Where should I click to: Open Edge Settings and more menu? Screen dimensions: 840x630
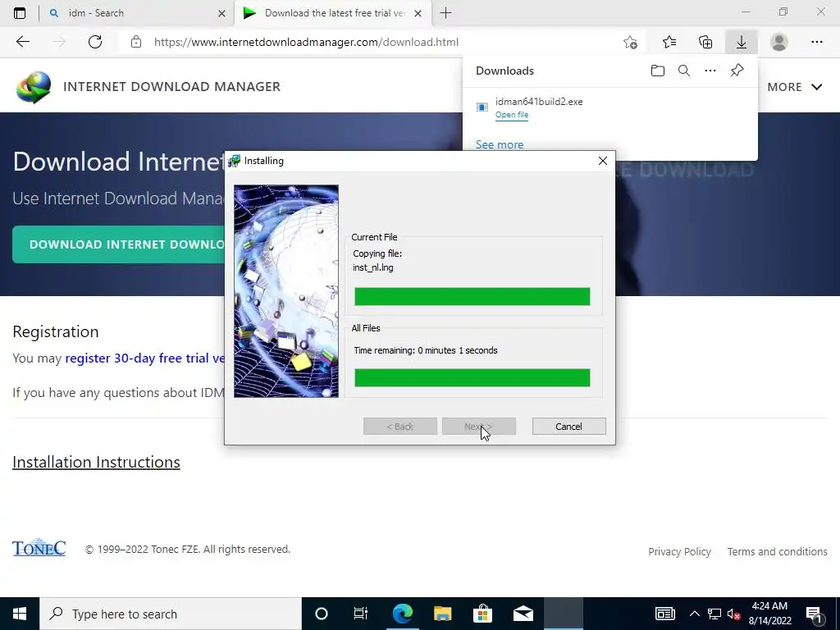(x=816, y=42)
